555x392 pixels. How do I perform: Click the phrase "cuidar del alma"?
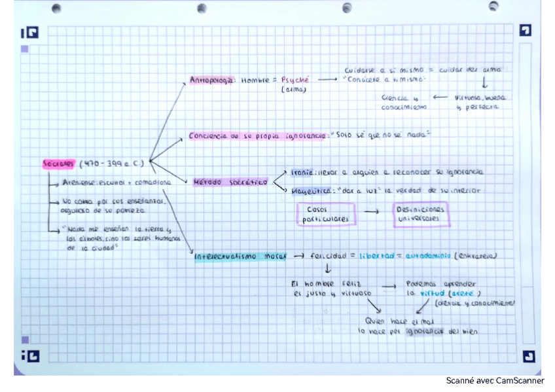(x=470, y=70)
